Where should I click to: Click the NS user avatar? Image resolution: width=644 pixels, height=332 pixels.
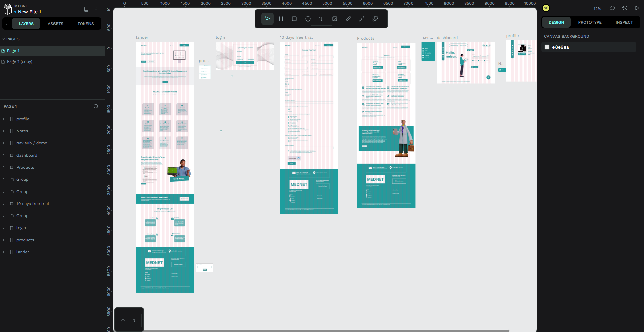(x=546, y=8)
